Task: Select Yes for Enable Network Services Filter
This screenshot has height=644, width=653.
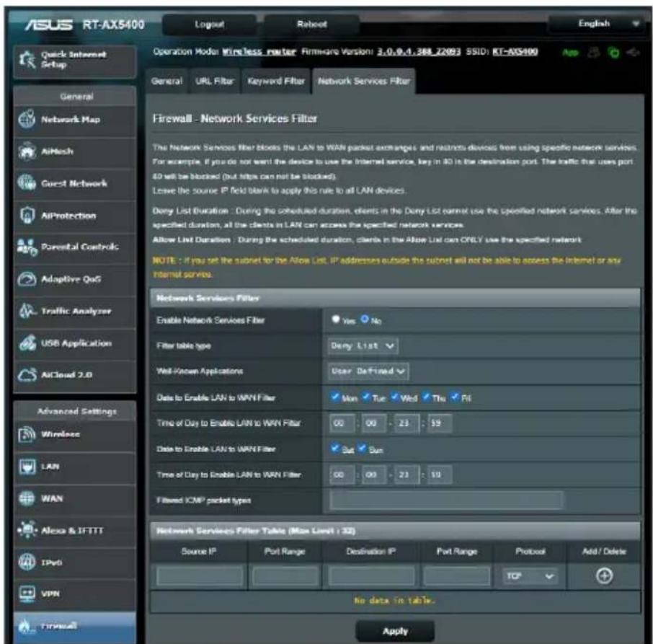Action: (x=336, y=319)
